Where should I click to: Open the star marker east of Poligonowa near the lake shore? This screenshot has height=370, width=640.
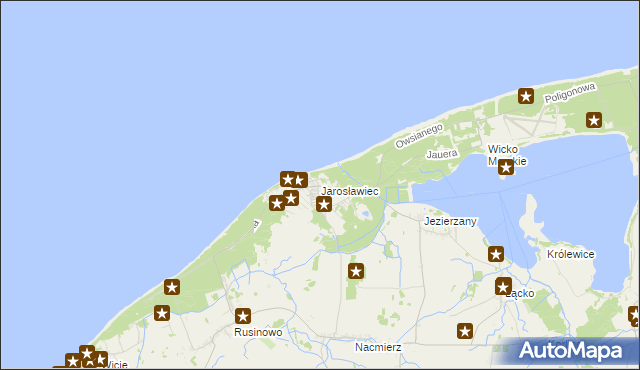click(594, 120)
